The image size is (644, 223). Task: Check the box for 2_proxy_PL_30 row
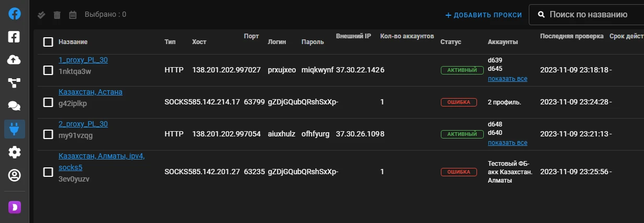click(x=48, y=134)
